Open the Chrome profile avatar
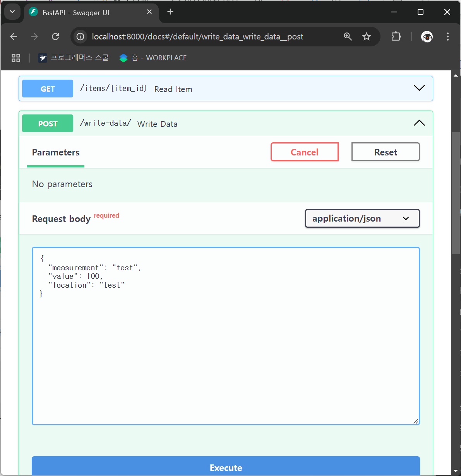 [427, 37]
